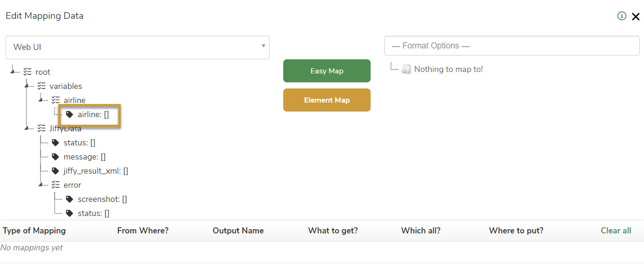The image size is (644, 264).
Task: Collapse the variables tree node
Action: pos(26,86)
